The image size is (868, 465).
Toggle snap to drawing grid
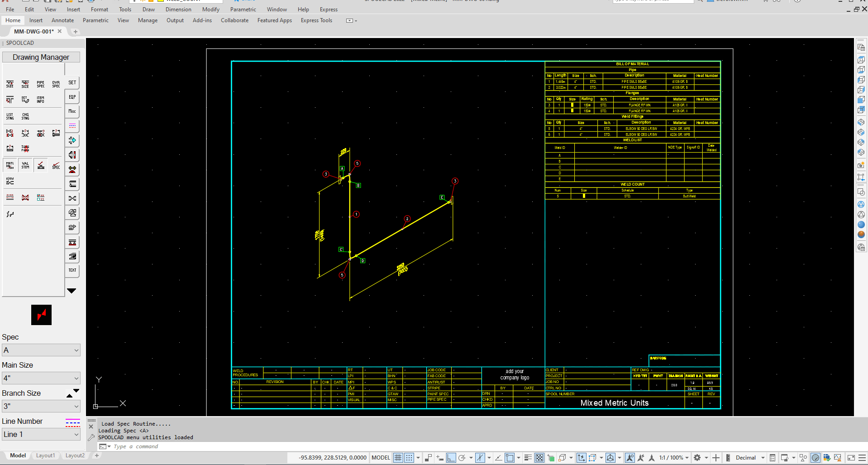pos(409,457)
